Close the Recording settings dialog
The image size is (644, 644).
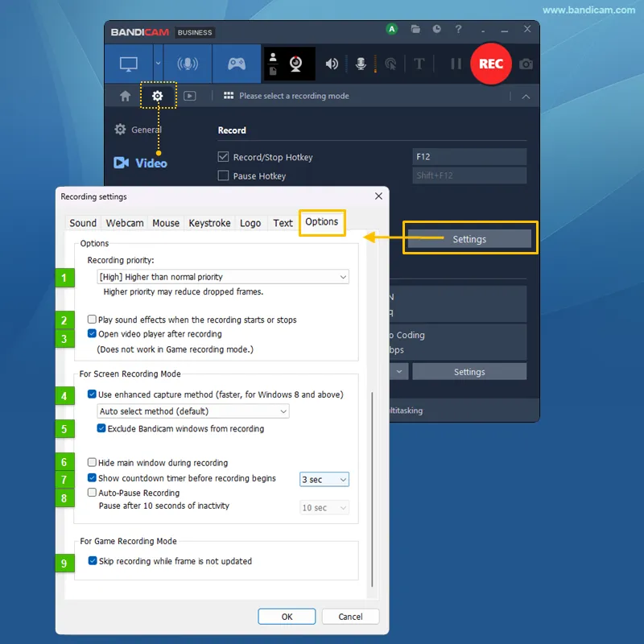[x=378, y=196]
